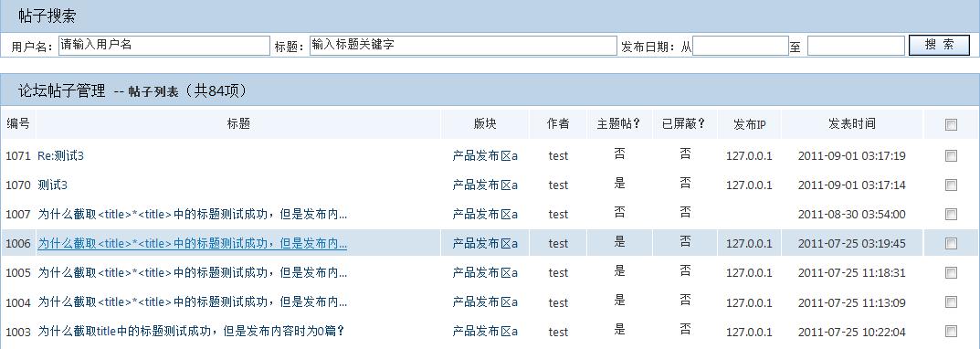The width and height of the screenshot is (980, 349).
Task: Check the checkbox for post 1007
Action: coord(952,215)
